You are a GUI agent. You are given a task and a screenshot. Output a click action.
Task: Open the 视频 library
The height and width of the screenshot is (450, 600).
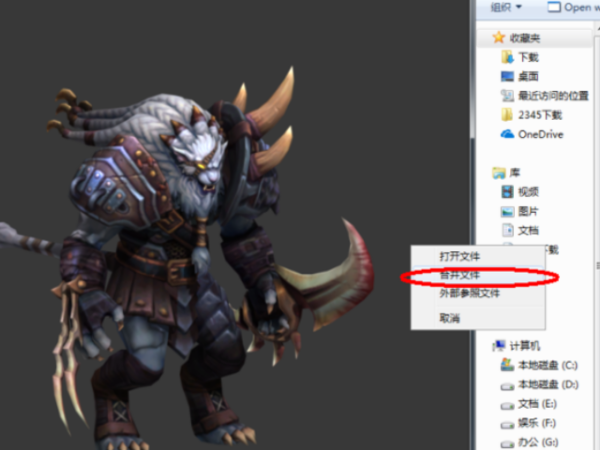tap(528, 192)
